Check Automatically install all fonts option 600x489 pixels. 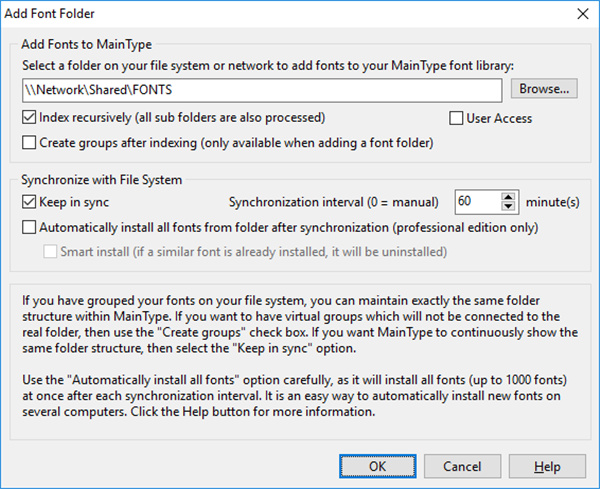tap(29, 227)
